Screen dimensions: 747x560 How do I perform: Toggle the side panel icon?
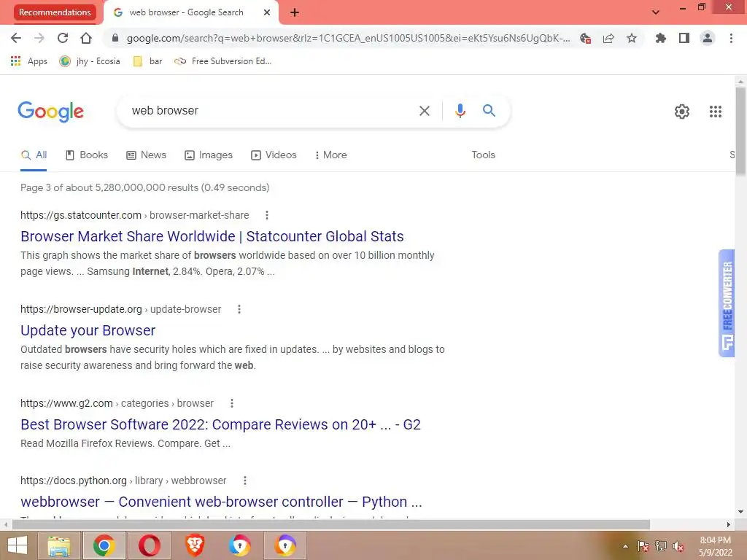pyautogui.click(x=684, y=38)
